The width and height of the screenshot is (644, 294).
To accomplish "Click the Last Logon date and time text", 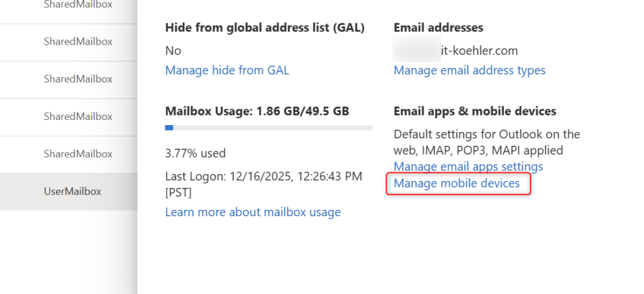I will 263,177.
